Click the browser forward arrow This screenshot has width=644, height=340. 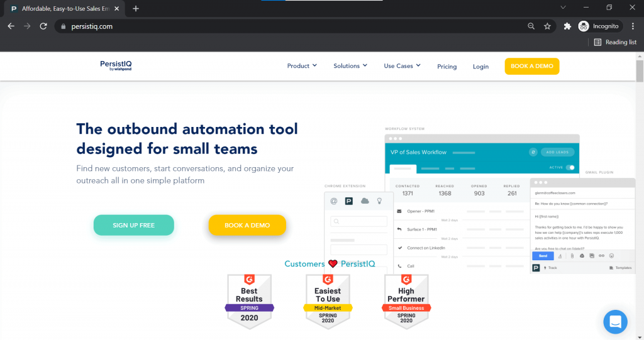[x=27, y=26]
